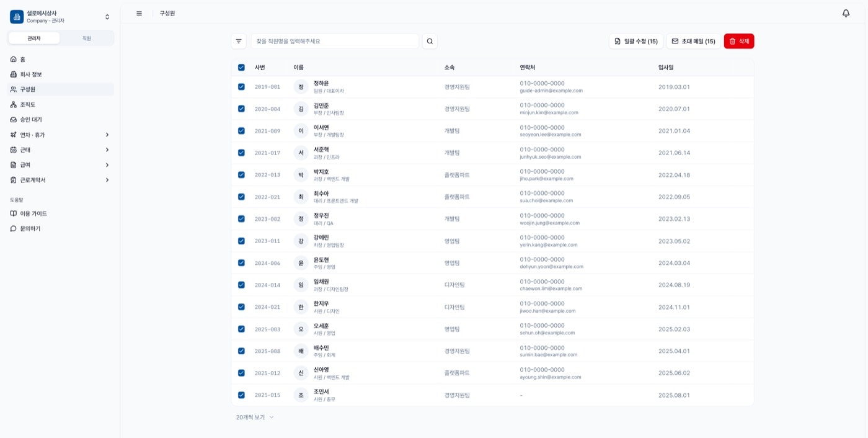Click the 일괄 수정 (15) button
This screenshot has width=868, height=438.
[x=636, y=41]
